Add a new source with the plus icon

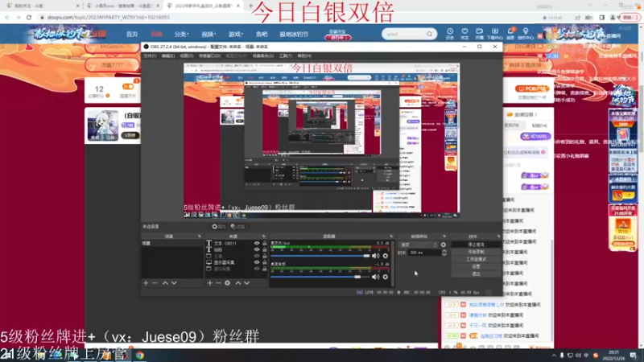(x=210, y=283)
